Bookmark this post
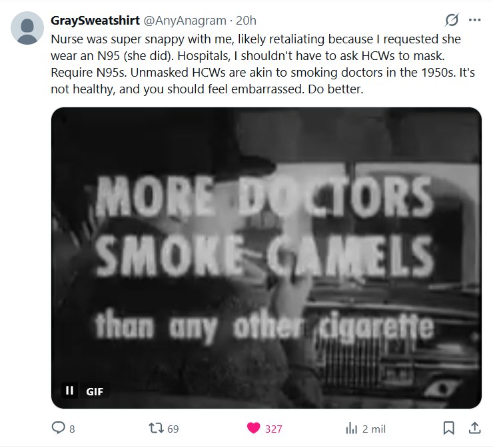The height and width of the screenshot is (448, 493). [448, 428]
